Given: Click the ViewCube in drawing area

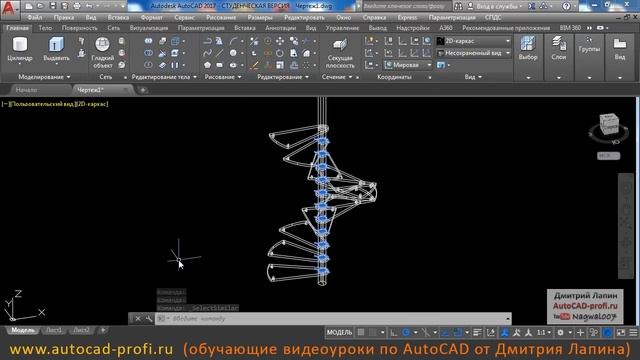Looking at the screenshot, I should point(609,125).
